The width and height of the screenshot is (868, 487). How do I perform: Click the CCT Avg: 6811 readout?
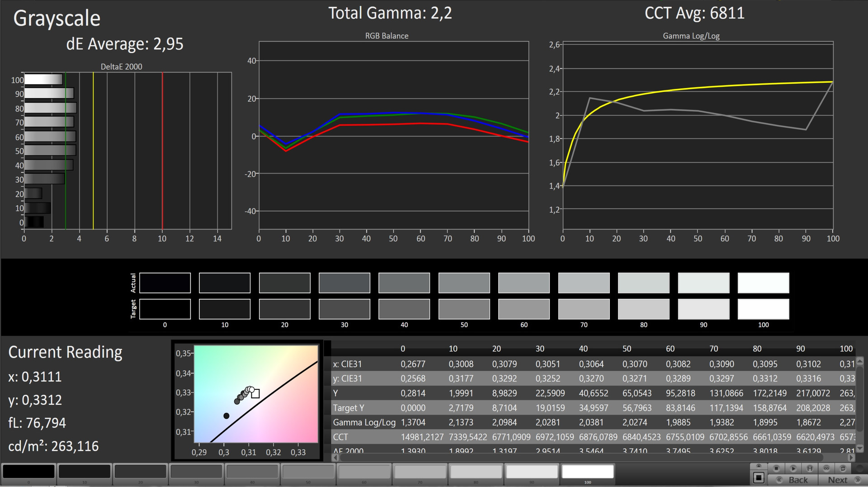(x=694, y=13)
